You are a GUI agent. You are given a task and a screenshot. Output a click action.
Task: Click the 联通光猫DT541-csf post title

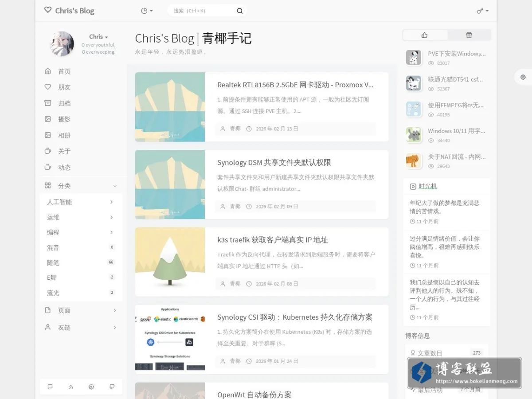click(456, 79)
